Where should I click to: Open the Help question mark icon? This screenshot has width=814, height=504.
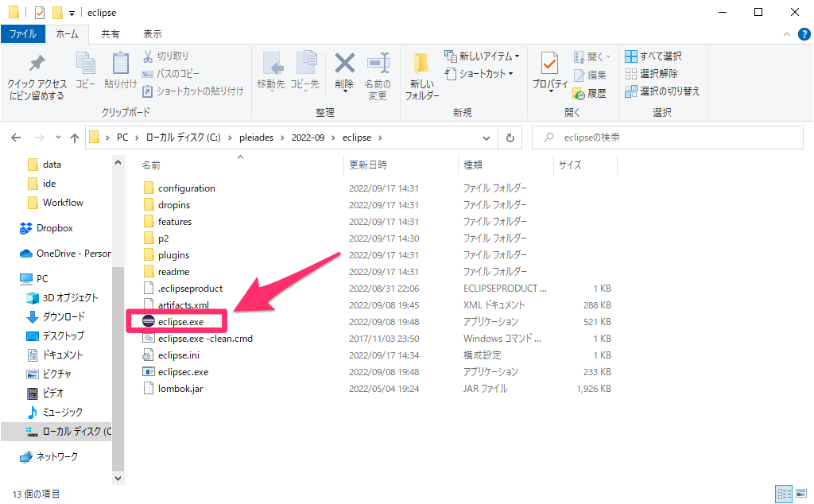coord(804,34)
